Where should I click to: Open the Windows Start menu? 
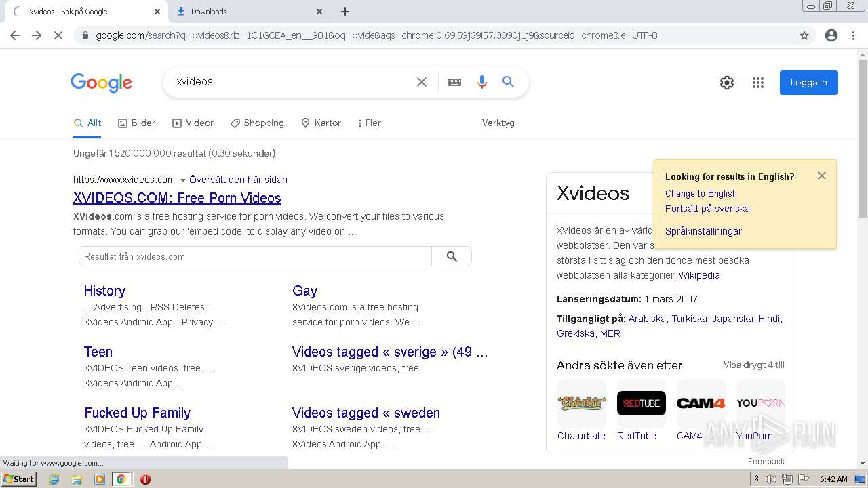(x=19, y=479)
